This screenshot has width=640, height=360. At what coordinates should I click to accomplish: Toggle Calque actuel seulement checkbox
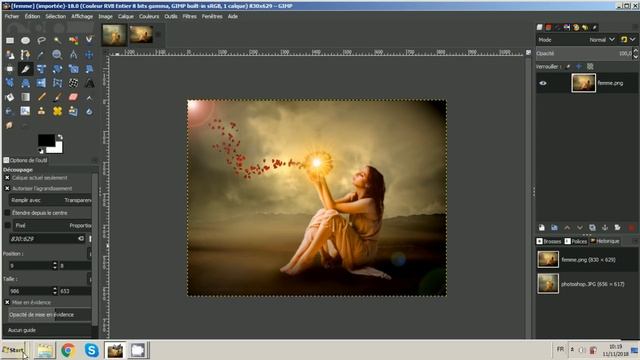point(7,178)
